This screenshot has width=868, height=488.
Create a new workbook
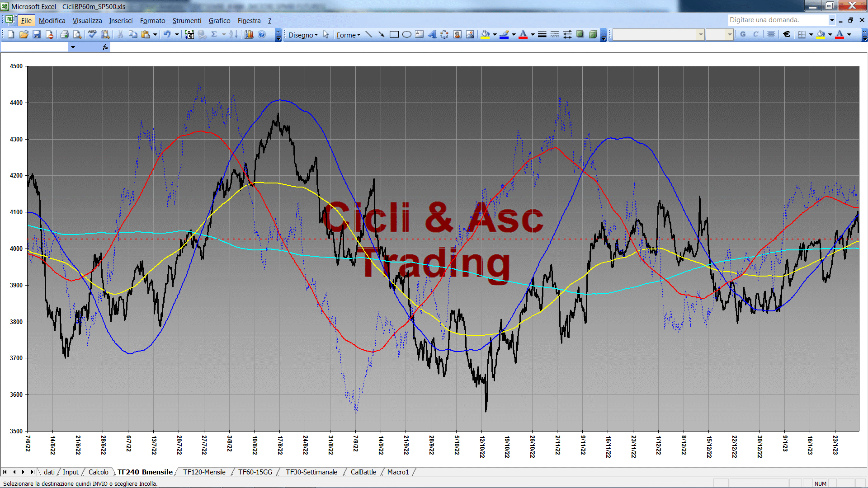11,34
